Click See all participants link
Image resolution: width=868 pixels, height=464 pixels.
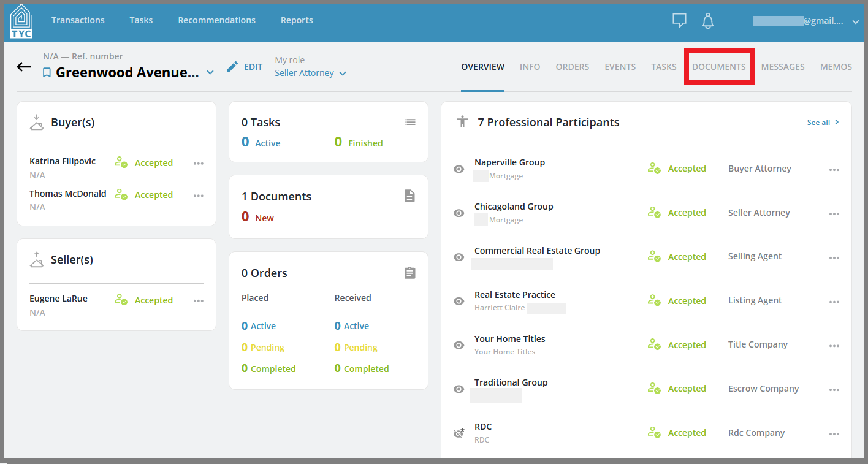coord(823,123)
